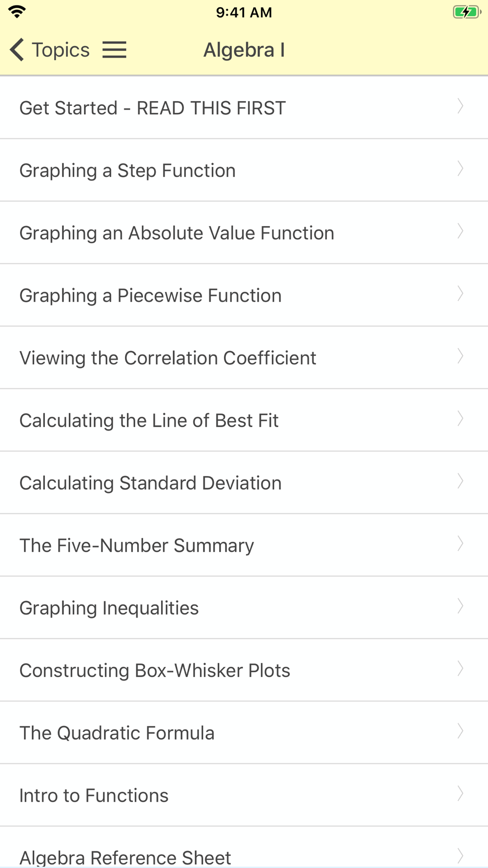Tap the Wi-Fi status icon

17,12
